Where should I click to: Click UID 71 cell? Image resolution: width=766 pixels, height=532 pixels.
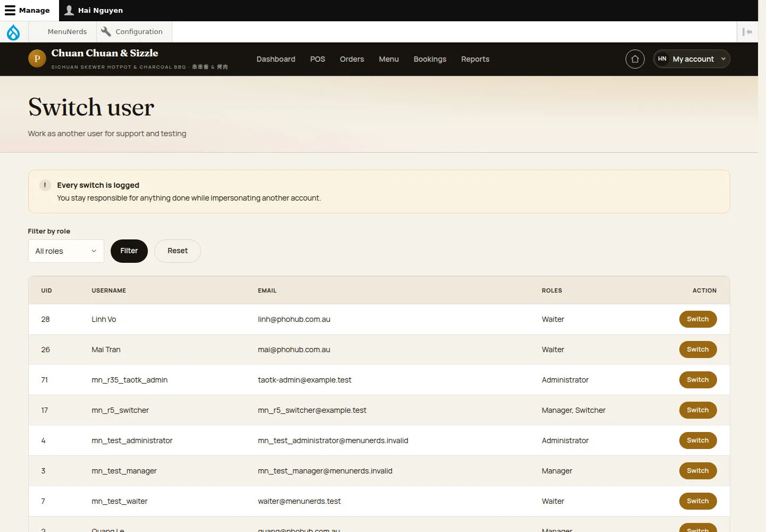(45, 380)
